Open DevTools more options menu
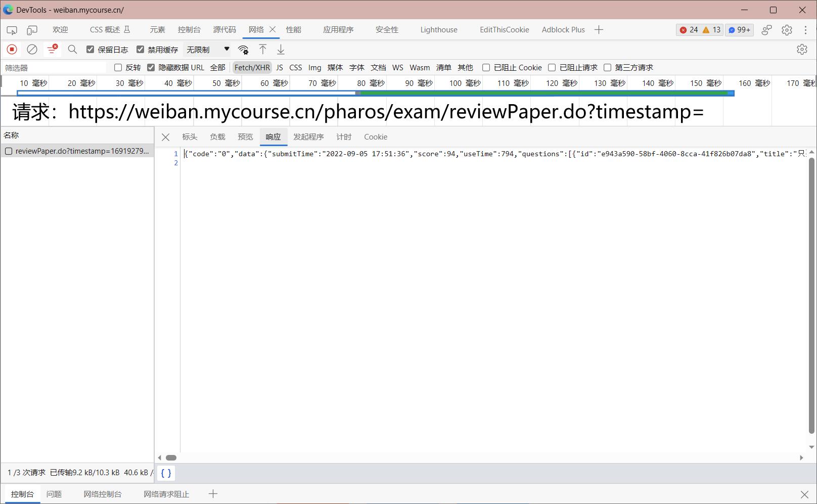817x504 pixels. 805,30
